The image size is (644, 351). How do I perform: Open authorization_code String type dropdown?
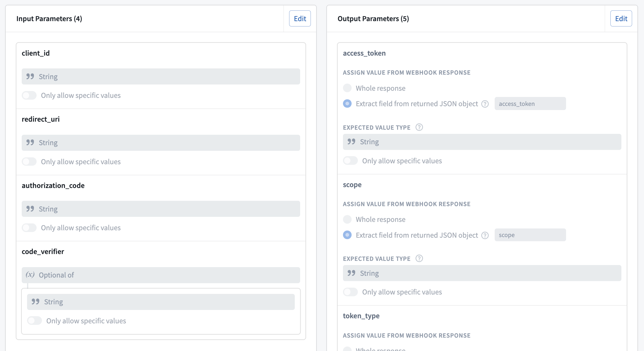pos(161,209)
